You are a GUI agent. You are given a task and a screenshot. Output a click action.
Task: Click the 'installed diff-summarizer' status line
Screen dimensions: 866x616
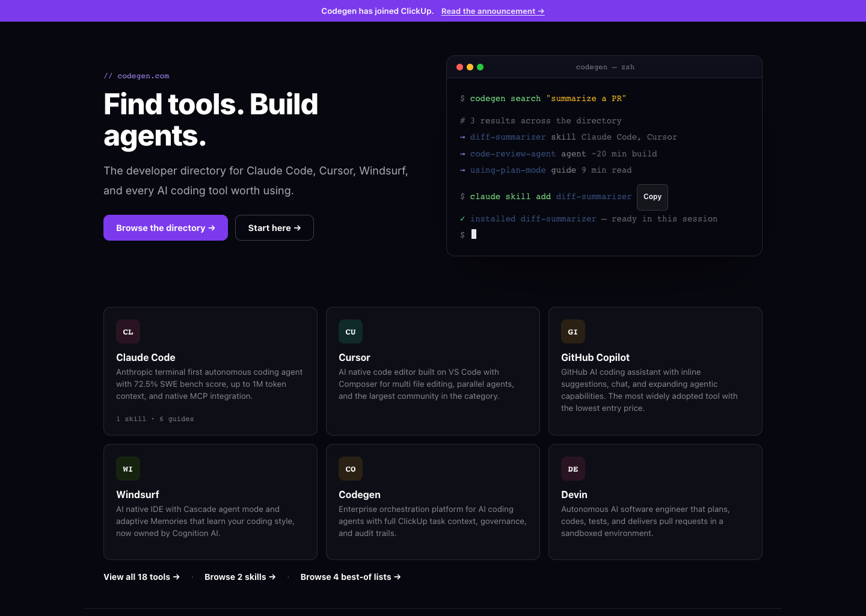[589, 219]
